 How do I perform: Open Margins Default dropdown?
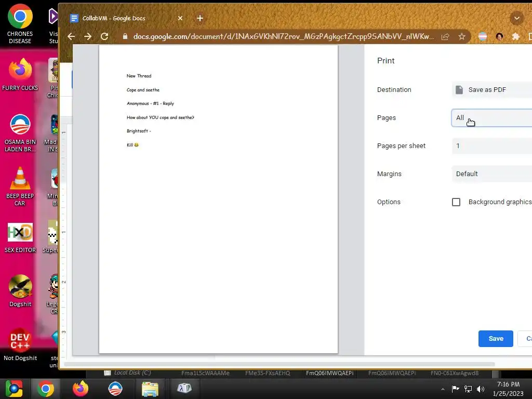(x=491, y=174)
